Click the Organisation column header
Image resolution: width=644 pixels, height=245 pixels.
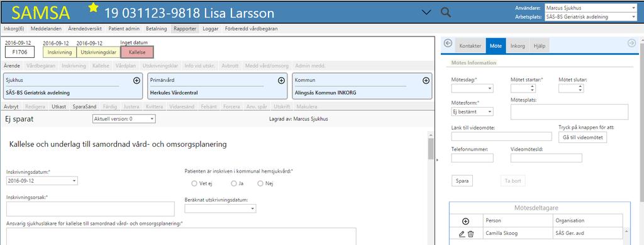(587, 220)
